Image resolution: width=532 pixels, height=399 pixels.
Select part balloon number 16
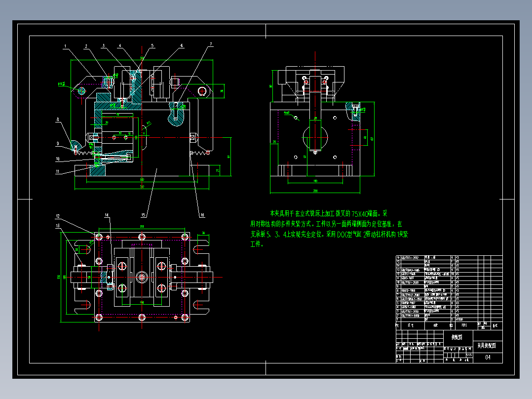(202, 215)
